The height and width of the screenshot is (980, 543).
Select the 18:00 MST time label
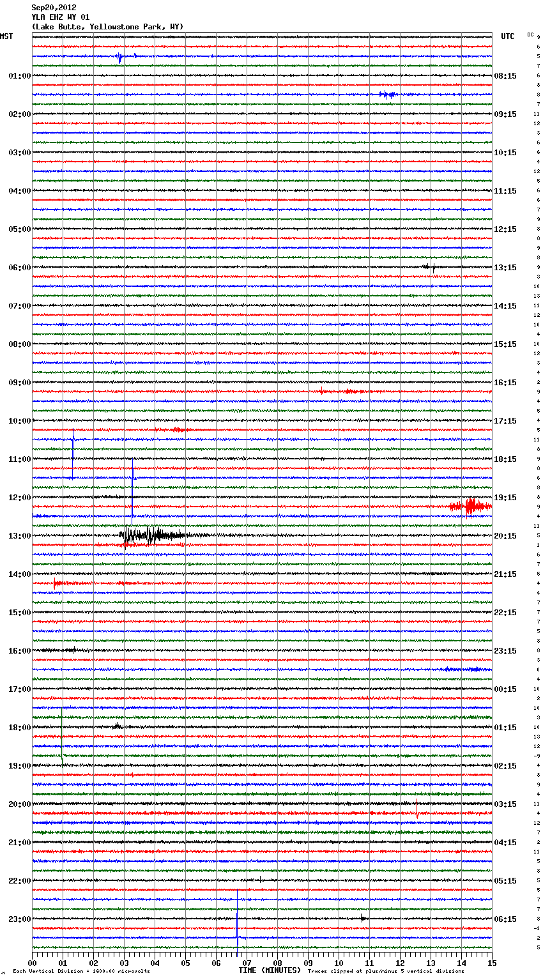[20, 728]
